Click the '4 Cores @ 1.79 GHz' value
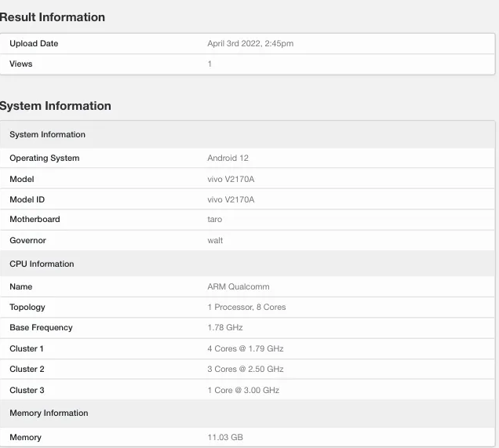Image resolution: width=499 pixels, height=448 pixels. click(246, 348)
